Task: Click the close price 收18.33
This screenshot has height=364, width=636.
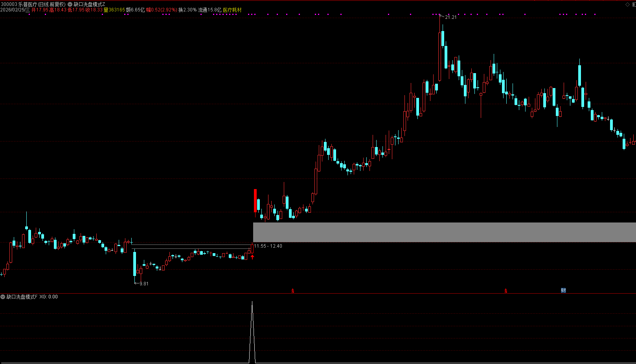Action: coord(94,10)
